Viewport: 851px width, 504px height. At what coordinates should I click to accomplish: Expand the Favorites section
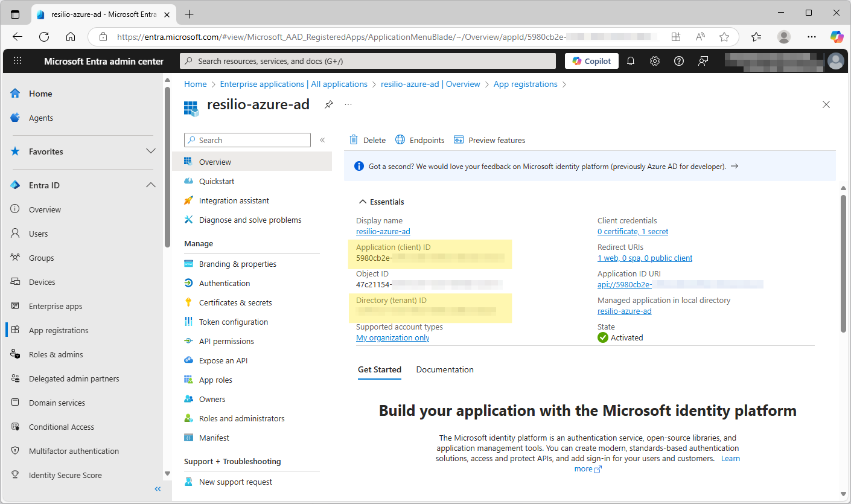150,152
